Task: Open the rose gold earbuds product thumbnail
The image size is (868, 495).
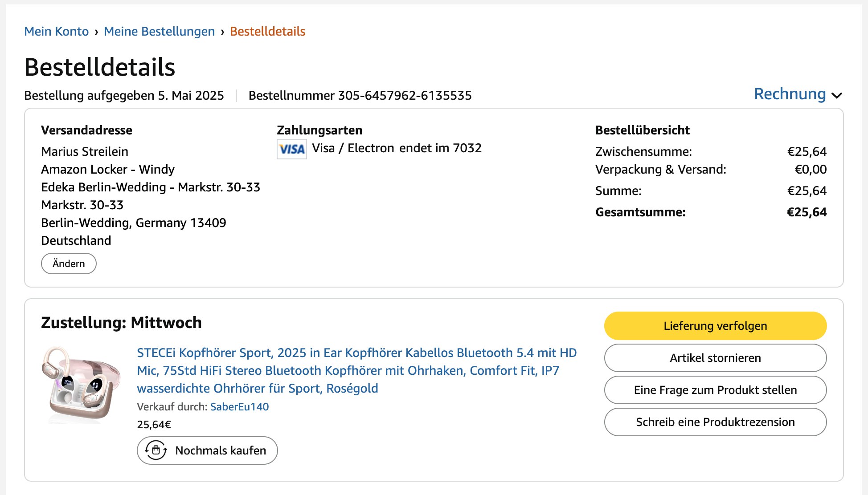Action: click(81, 384)
